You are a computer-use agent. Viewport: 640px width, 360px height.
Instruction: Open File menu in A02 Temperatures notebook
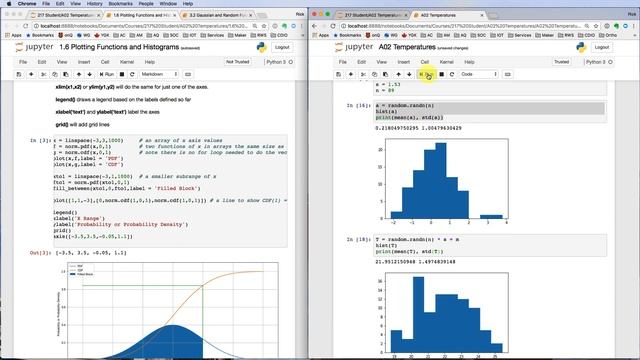[x=342, y=62]
